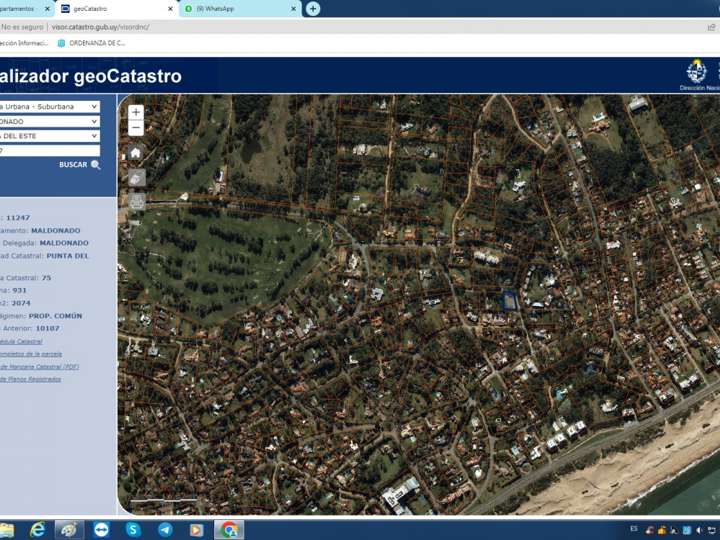The height and width of the screenshot is (540, 720).
Task: Open new browser tab with plus button
Action: 313,9
